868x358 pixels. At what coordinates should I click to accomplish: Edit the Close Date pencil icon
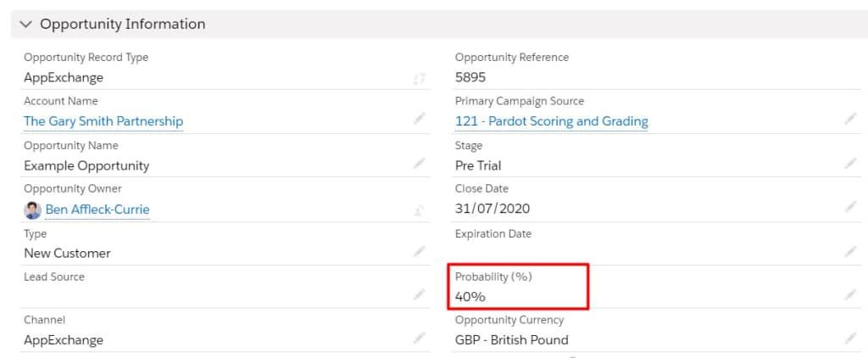(851, 207)
